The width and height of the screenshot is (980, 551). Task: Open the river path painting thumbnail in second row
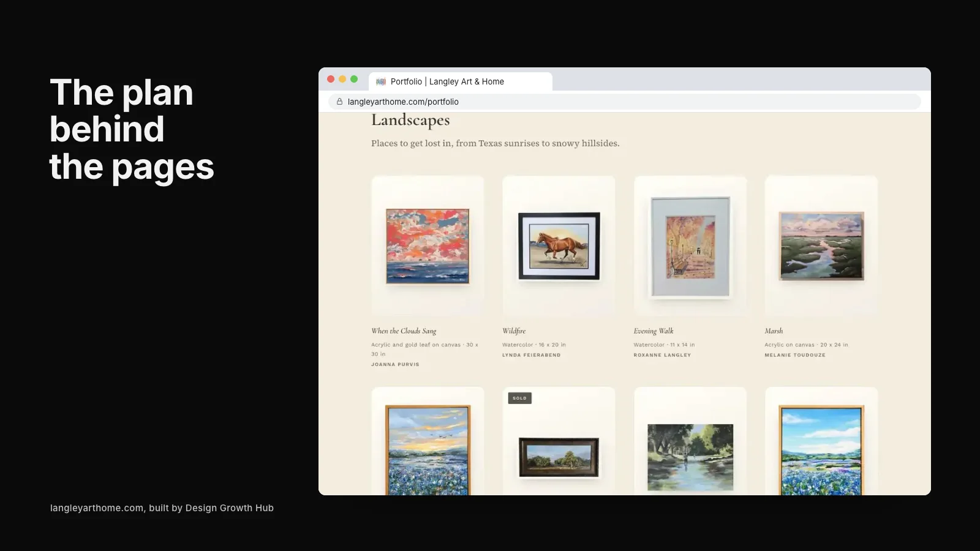click(690, 457)
